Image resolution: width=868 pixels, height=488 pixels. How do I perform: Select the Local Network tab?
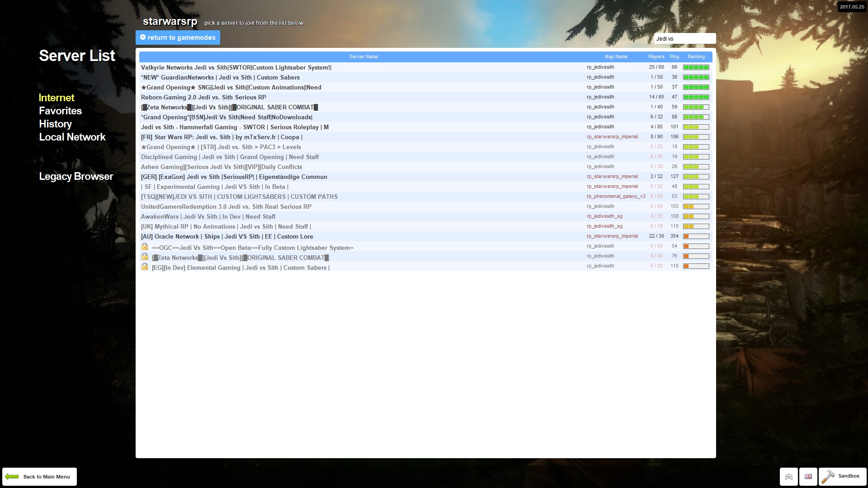(72, 137)
